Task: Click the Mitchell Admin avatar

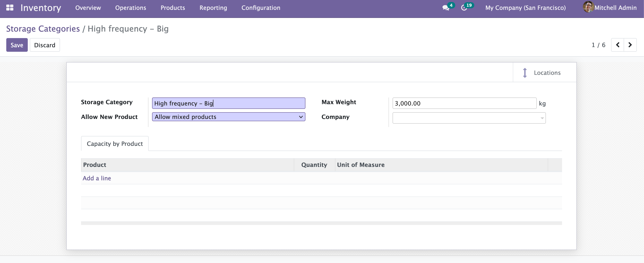Action: click(x=588, y=7)
